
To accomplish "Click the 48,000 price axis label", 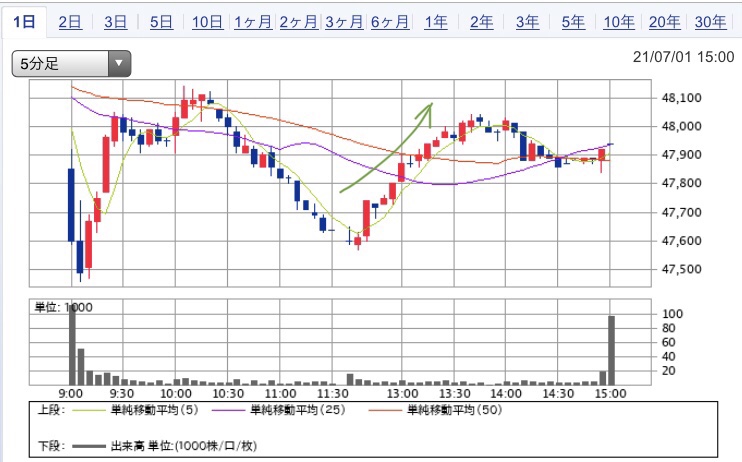I will pyautogui.click(x=681, y=126).
